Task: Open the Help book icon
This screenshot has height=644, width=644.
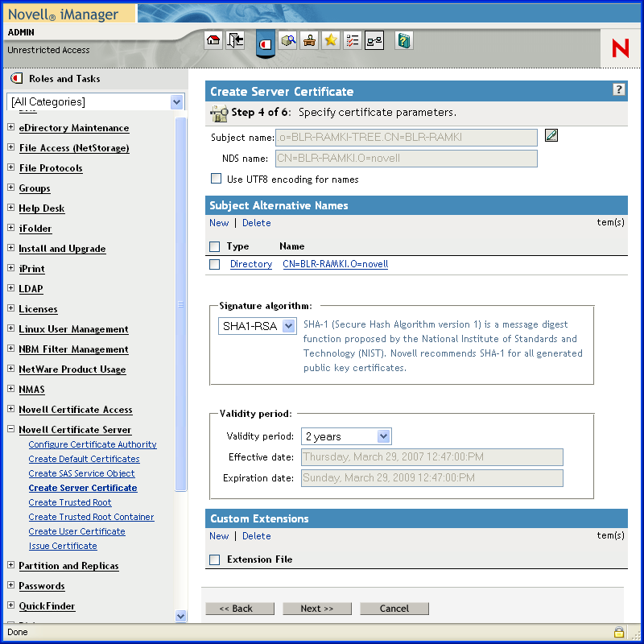Action: coord(404,40)
